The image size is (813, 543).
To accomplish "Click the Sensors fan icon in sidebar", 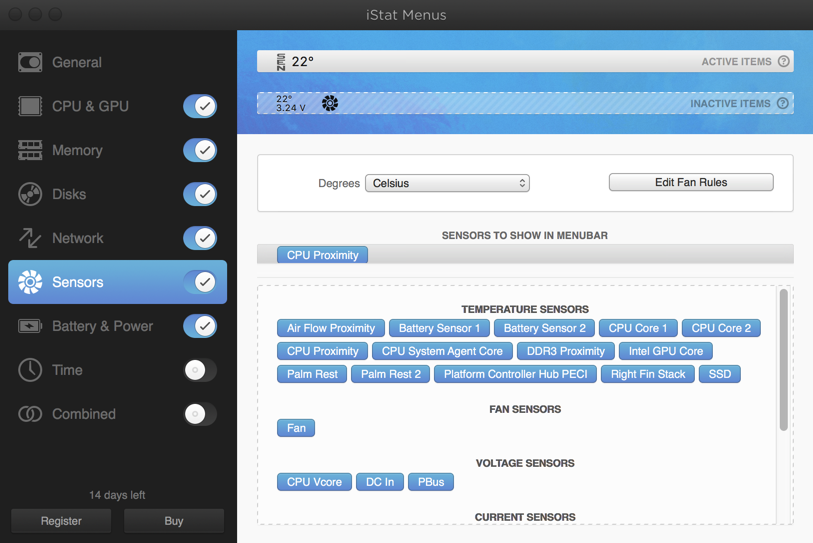I will pyautogui.click(x=30, y=282).
